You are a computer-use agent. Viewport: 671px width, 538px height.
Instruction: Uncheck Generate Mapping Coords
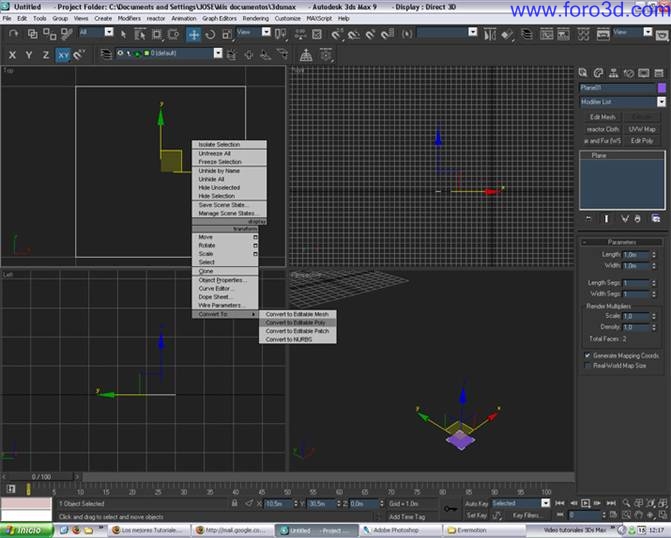pos(588,355)
